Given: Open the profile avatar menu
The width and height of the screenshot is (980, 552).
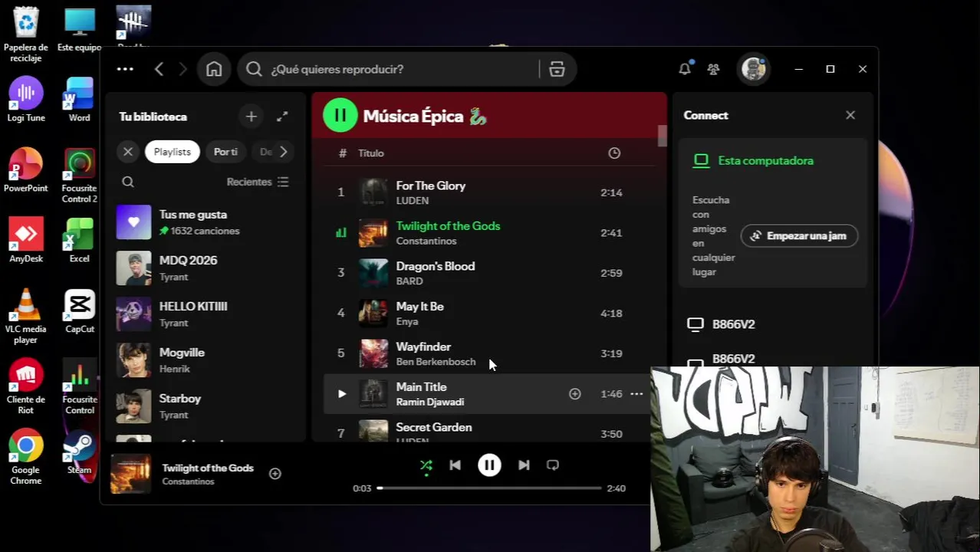Looking at the screenshot, I should pyautogui.click(x=754, y=69).
